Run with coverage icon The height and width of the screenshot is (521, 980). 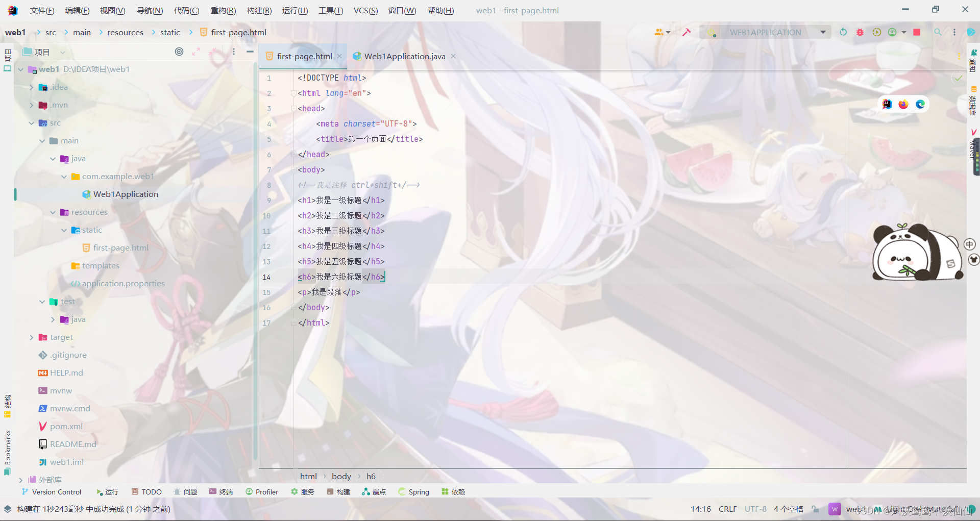(876, 32)
